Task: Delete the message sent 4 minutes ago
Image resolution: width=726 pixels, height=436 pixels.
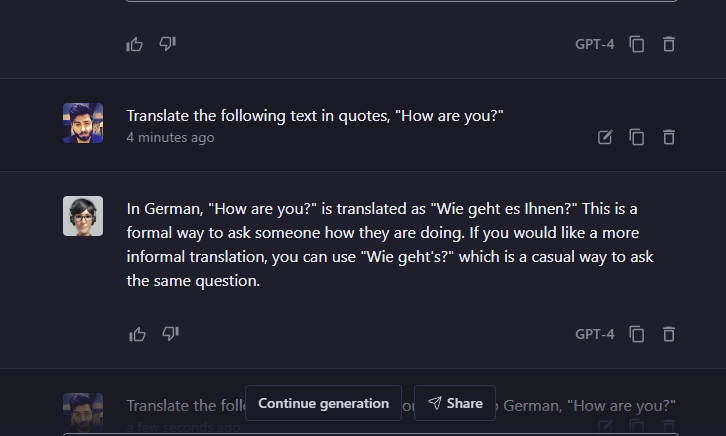Action: (669, 137)
